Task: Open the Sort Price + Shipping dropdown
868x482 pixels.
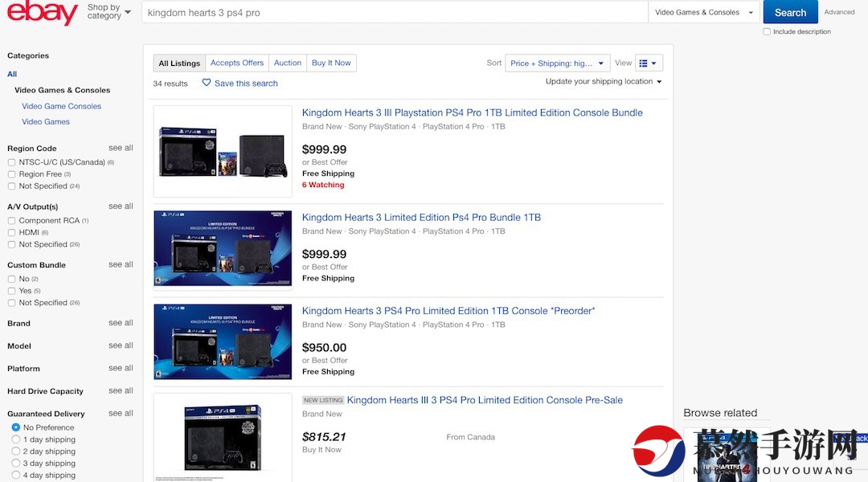Action: click(x=558, y=63)
